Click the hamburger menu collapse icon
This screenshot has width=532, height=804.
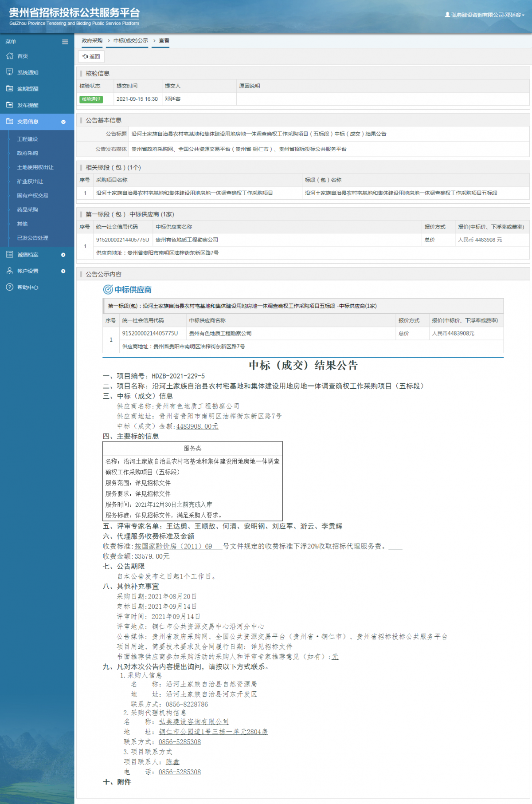(65, 42)
